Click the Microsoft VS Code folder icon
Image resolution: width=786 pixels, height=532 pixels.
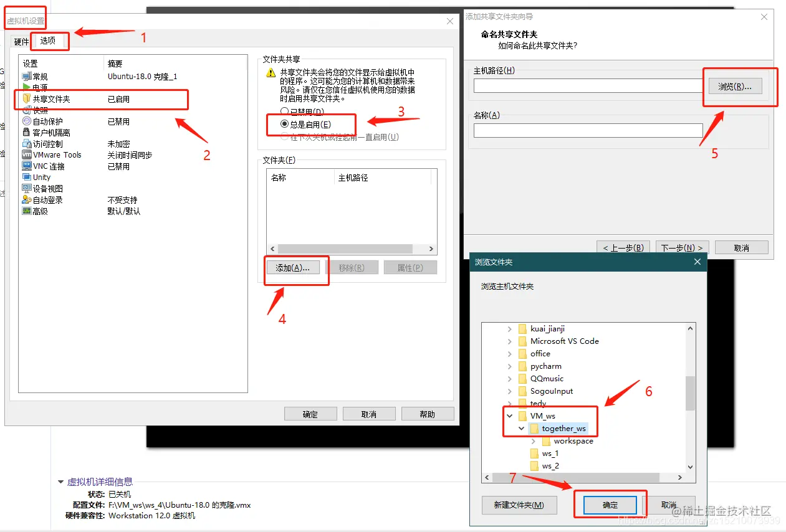tap(522, 341)
